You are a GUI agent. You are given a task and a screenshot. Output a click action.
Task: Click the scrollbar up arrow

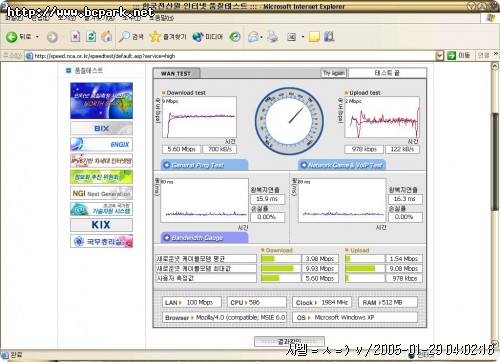[x=495, y=66]
